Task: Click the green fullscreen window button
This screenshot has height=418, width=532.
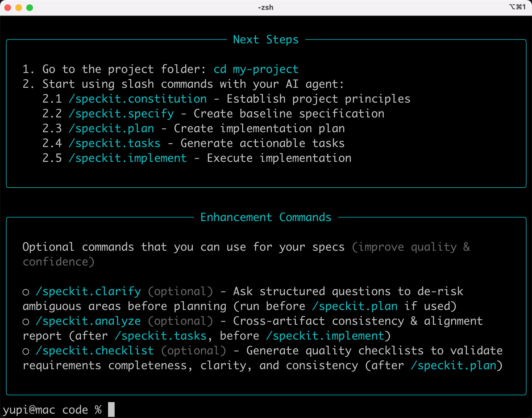Action: coord(30,8)
